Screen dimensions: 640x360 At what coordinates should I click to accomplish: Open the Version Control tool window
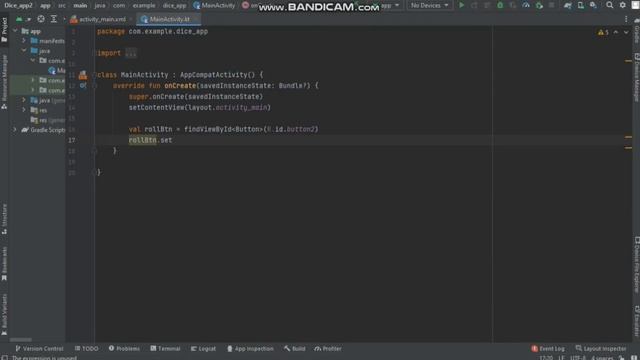[39, 349]
